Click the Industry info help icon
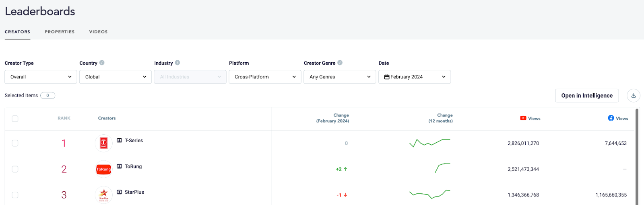The image size is (644, 205). [x=178, y=63]
